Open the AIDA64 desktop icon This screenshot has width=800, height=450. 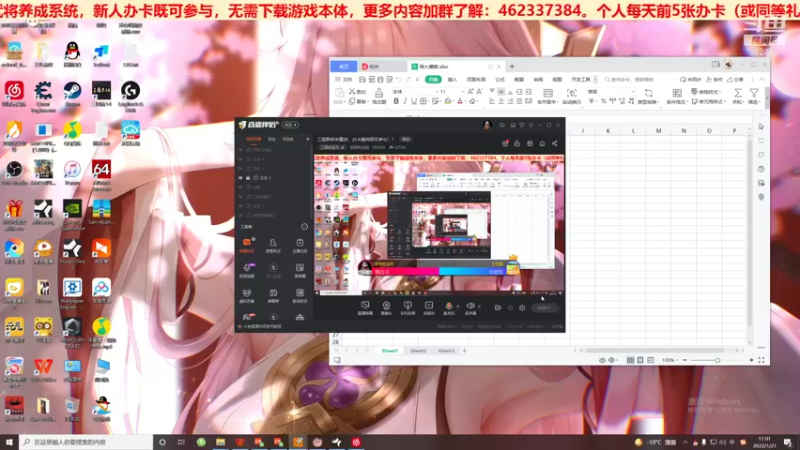[x=101, y=173]
